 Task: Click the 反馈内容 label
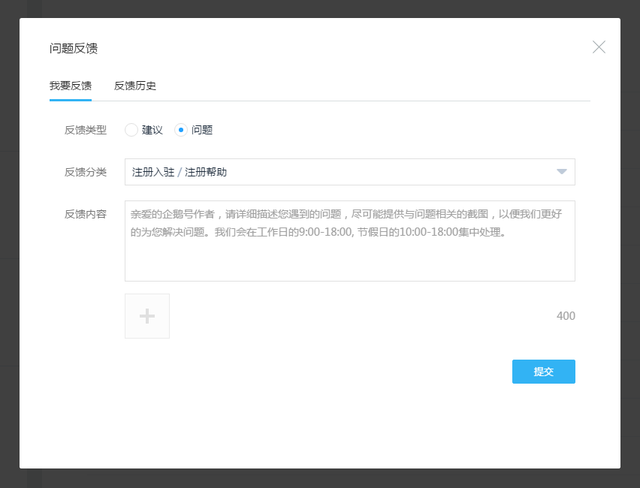(x=85, y=214)
